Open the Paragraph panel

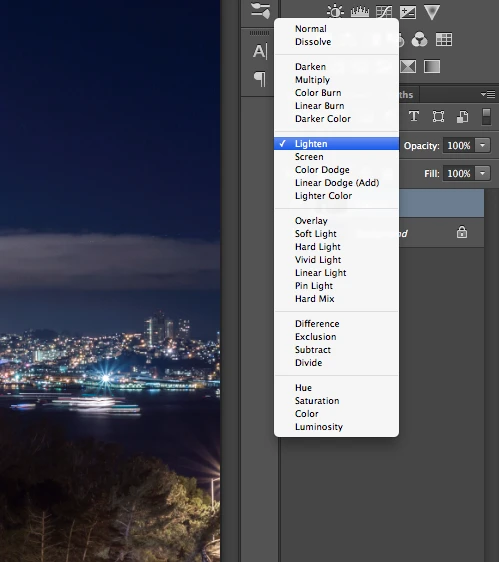coord(260,78)
